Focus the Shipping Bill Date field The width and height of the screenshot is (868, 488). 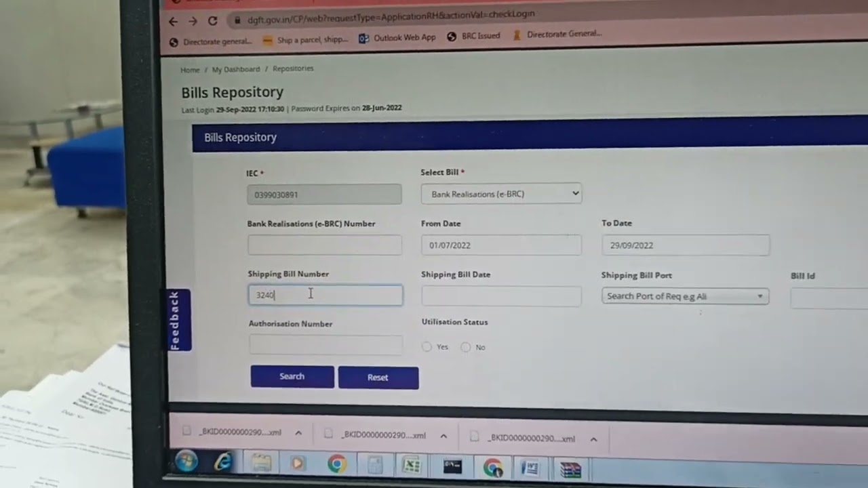(x=501, y=296)
